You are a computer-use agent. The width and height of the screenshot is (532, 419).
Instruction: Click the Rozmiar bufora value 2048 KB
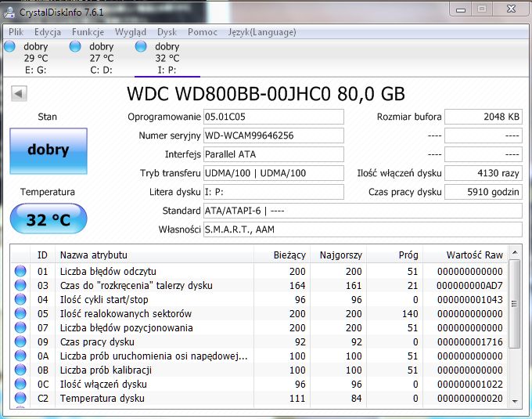[x=483, y=117]
